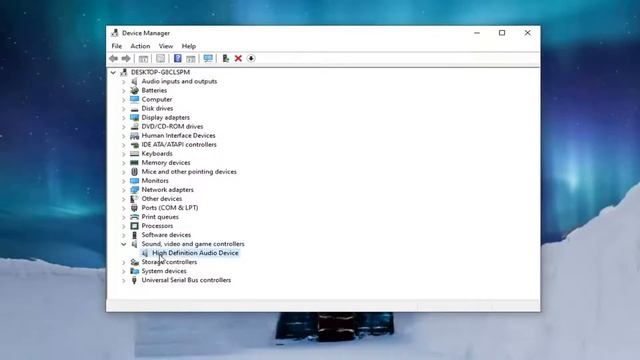Screen dimensions: 640x360
Task: Click the Disable device down-arrow icon
Action: tap(251, 58)
